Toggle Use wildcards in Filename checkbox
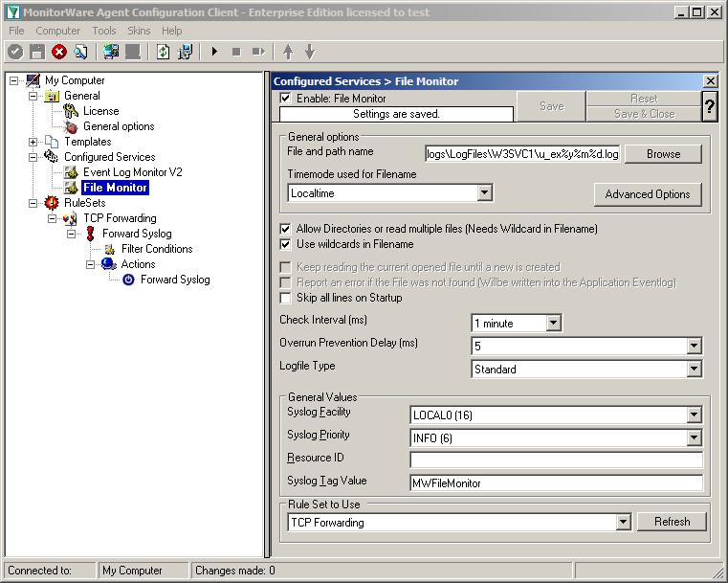The width and height of the screenshot is (728, 583). pyautogui.click(x=285, y=244)
